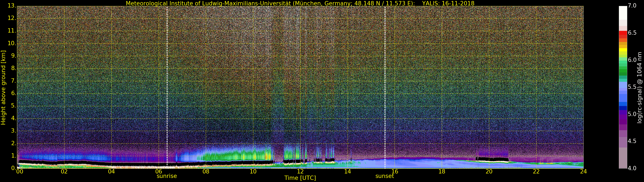Click the '00' time axis tick label
This screenshot has height=182, width=644.
click(x=19, y=172)
